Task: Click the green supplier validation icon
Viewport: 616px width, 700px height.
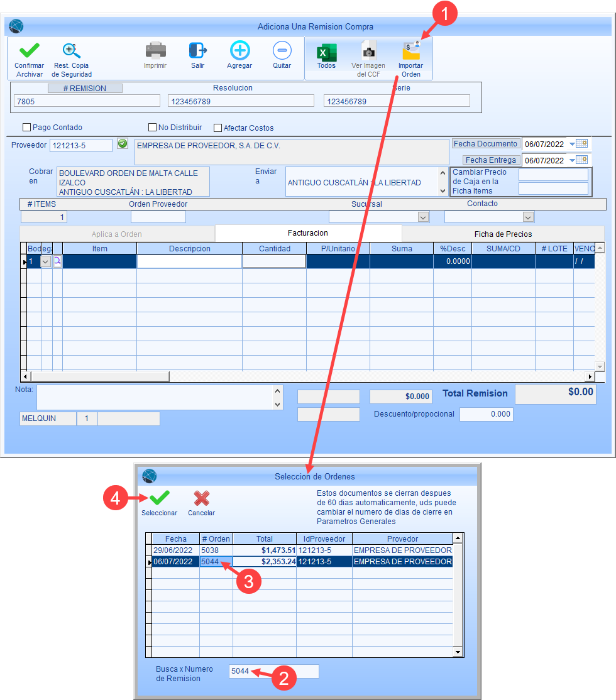Action: coord(123,143)
